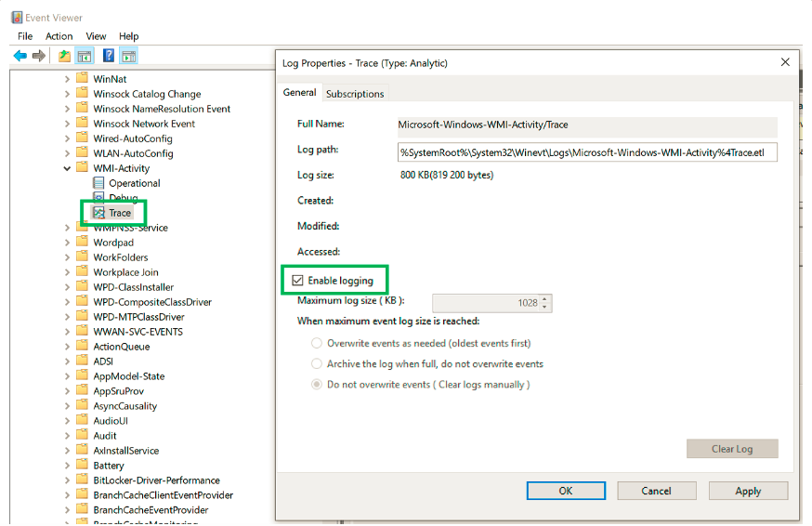Select the Trace log in the tree
This screenshot has width=812, height=526.
[120, 213]
